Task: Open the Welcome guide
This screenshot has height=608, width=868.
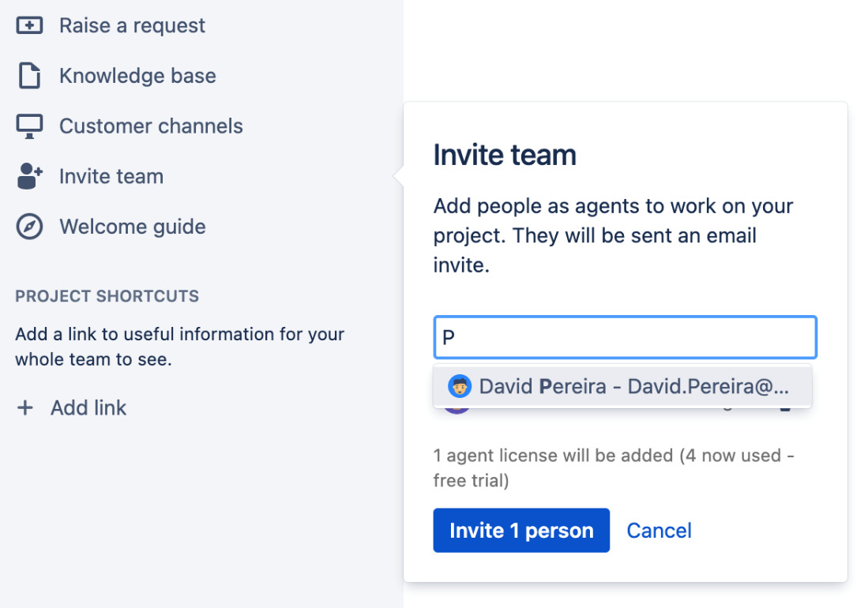Action: tap(132, 226)
